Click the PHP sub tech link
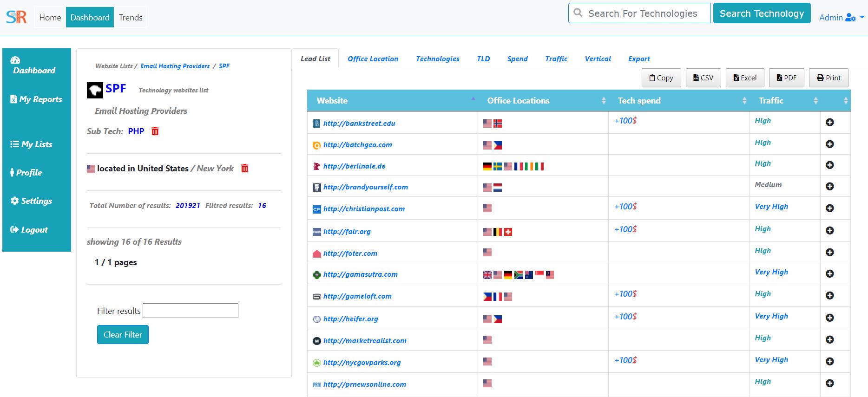The width and height of the screenshot is (868, 397). (136, 131)
